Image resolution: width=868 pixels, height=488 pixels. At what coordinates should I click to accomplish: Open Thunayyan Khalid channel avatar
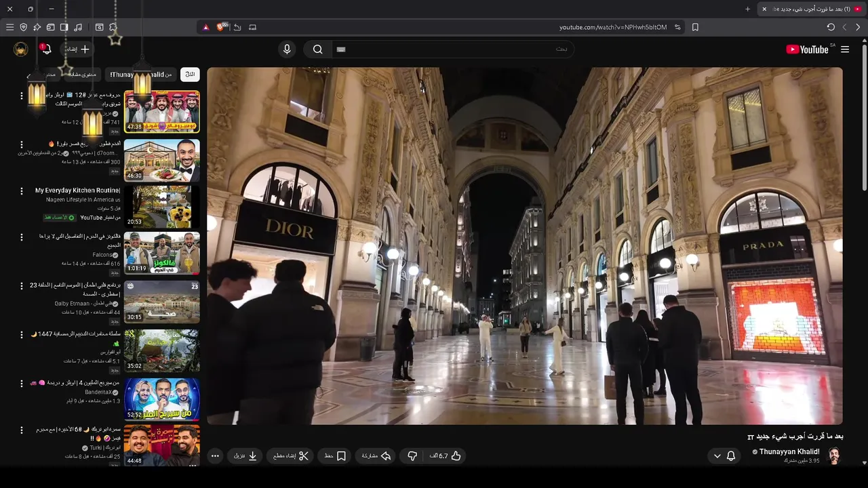click(x=834, y=455)
